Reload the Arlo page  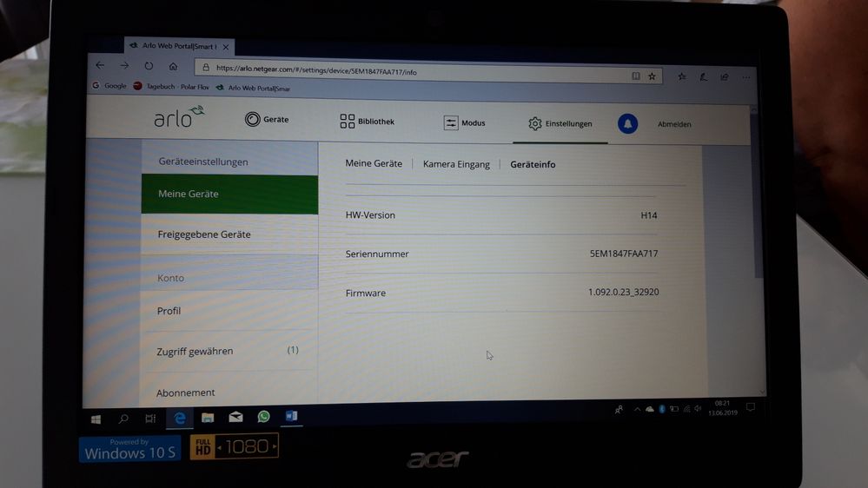[149, 66]
